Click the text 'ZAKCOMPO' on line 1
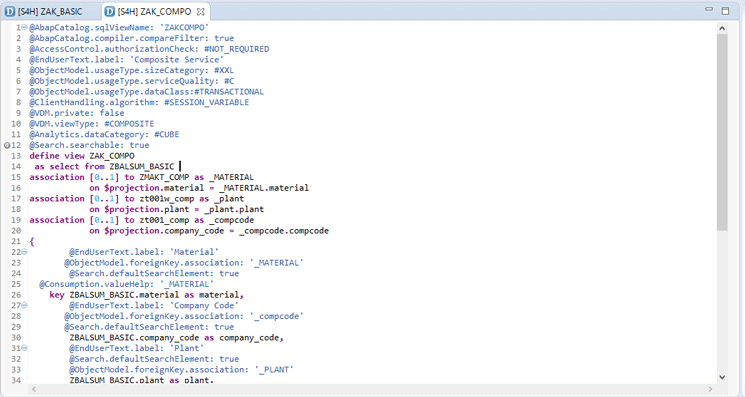This screenshot has width=745, height=397. [184, 28]
